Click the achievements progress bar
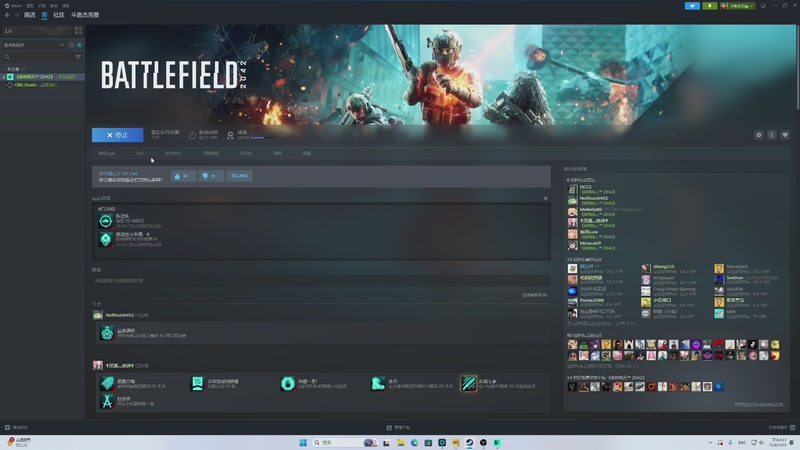The height and width of the screenshot is (450, 800). (x=263, y=138)
